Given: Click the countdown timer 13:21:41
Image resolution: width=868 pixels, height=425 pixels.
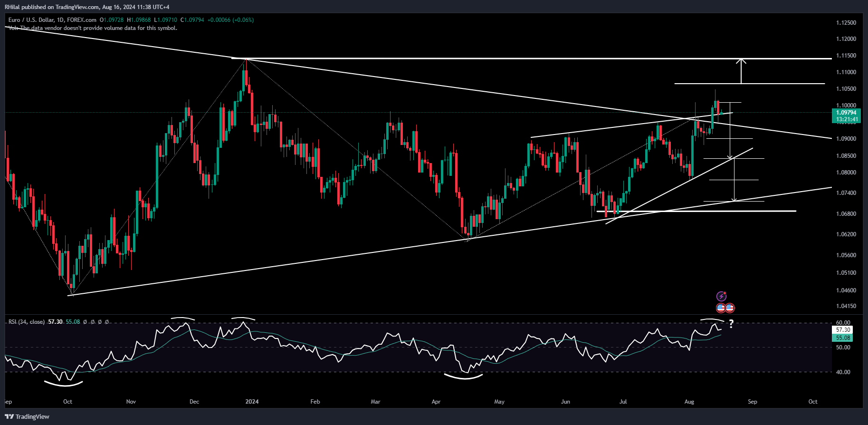Looking at the screenshot, I should [x=846, y=120].
